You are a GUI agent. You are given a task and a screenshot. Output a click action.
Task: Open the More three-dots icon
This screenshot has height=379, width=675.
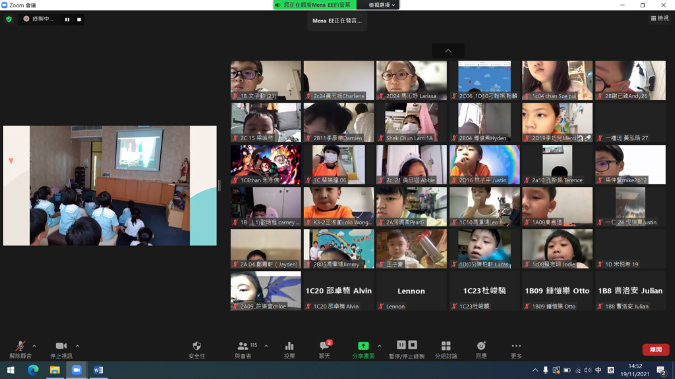tap(516, 346)
